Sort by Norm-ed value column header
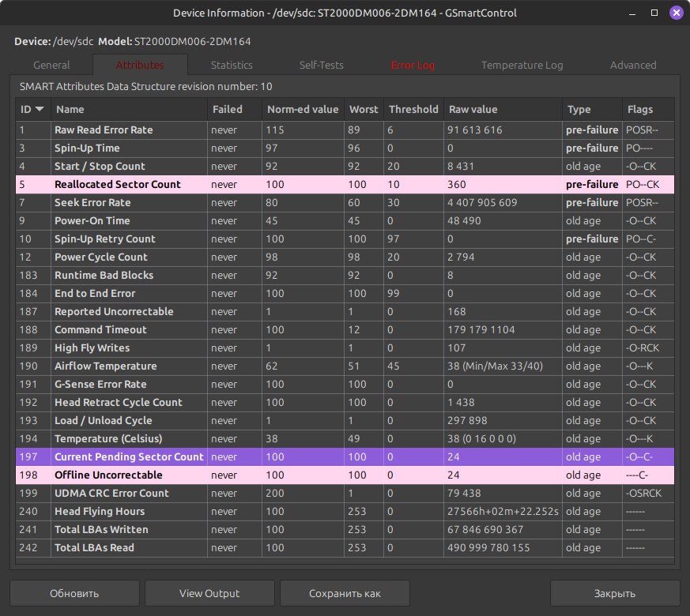Image resolution: width=690 pixels, height=616 pixels. tap(303, 110)
